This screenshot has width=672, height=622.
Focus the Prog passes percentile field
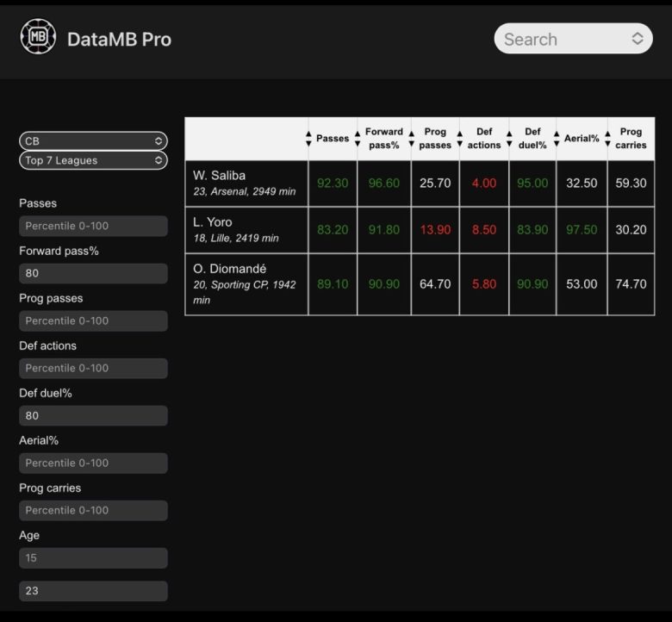93,320
